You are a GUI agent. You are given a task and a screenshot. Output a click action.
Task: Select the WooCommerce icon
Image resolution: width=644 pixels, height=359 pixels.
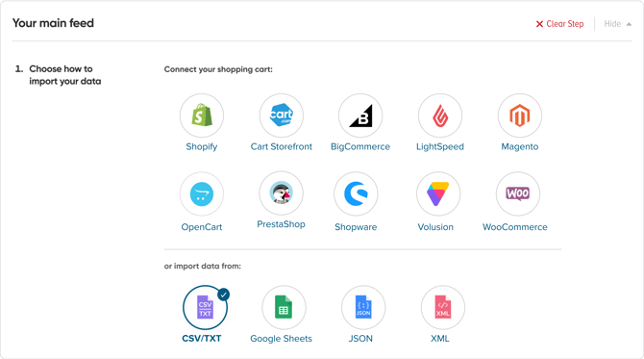tap(518, 193)
